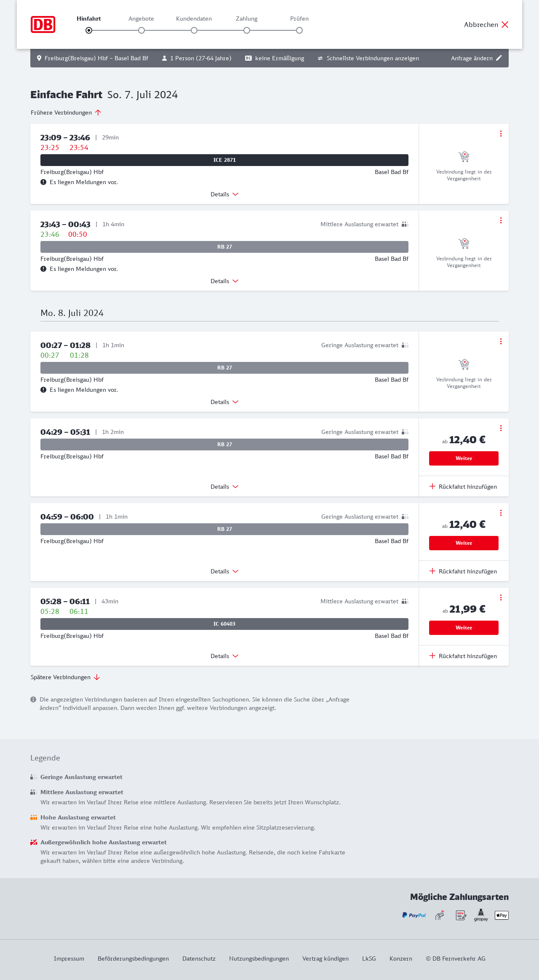
Task: Expand Details for the ICE 2871 connection
Action: pyautogui.click(x=224, y=194)
